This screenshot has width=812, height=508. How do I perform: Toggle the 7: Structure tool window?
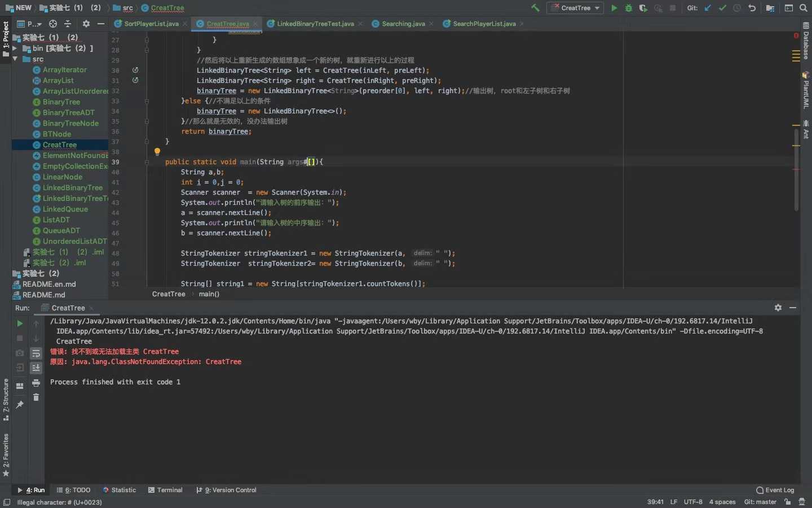point(6,400)
